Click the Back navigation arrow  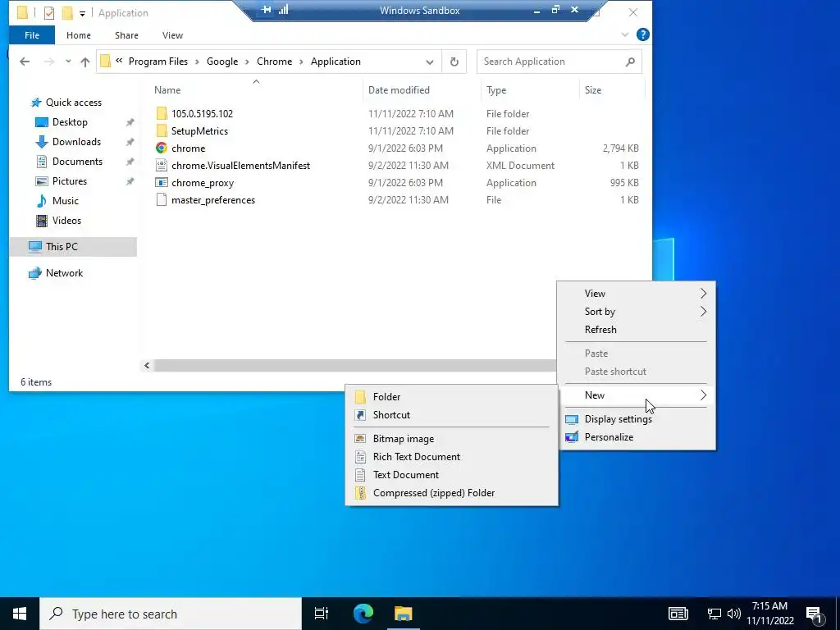click(25, 62)
